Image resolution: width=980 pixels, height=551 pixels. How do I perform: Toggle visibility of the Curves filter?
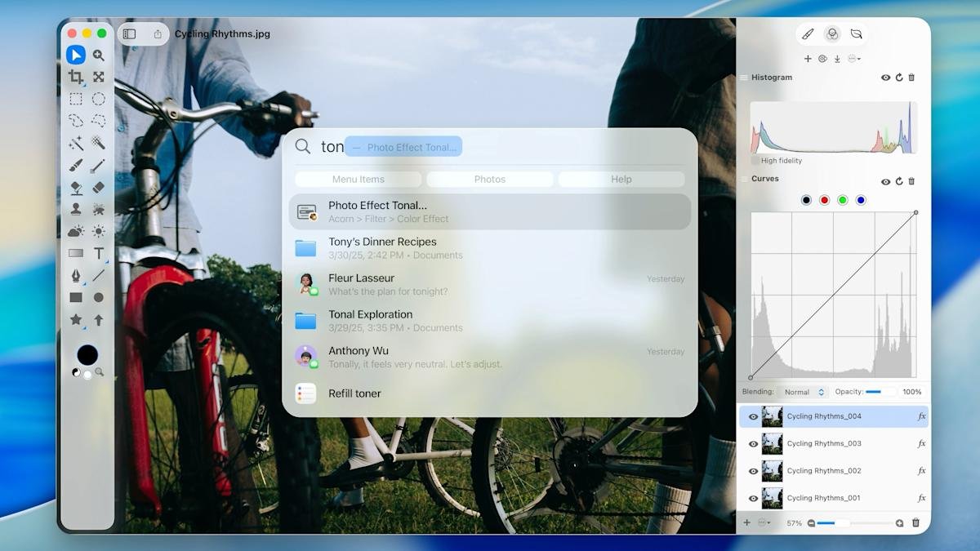point(885,181)
